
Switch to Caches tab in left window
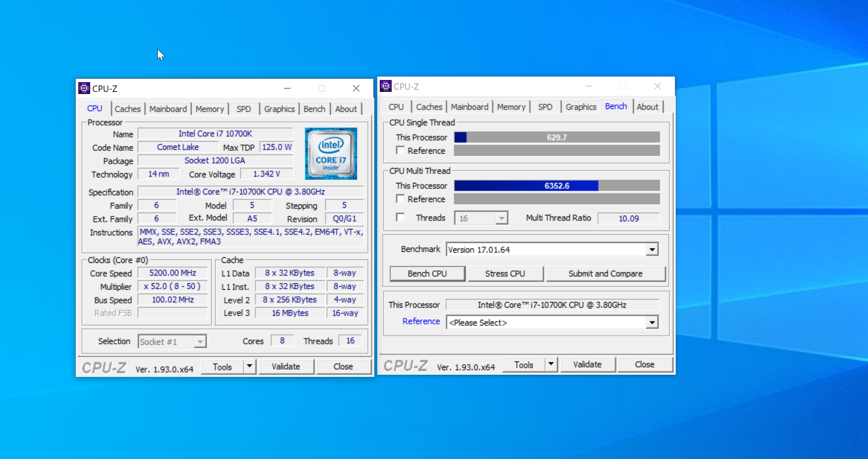(x=127, y=109)
